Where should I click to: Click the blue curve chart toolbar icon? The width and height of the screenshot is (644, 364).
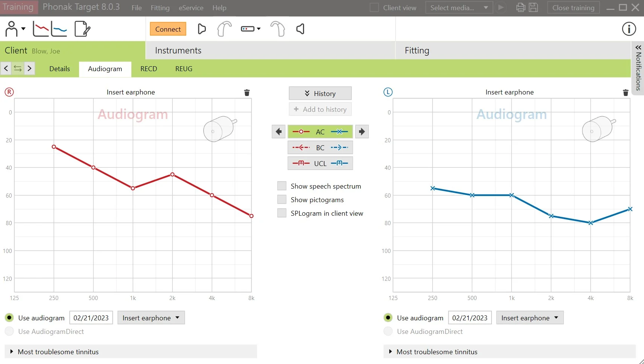pos(59,29)
